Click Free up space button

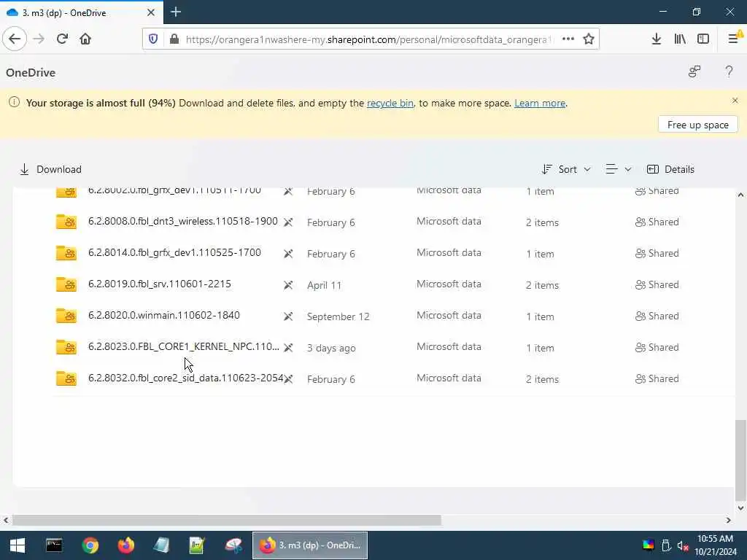[698, 124]
